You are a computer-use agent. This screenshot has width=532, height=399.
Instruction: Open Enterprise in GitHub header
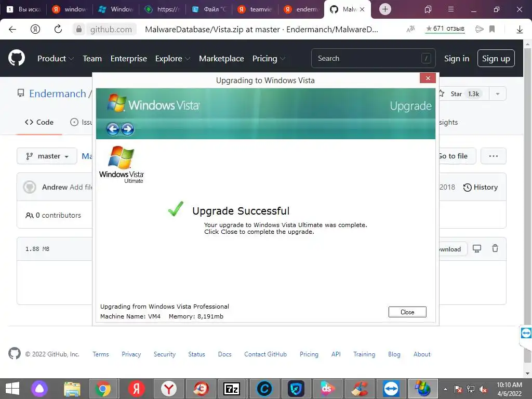[129, 58]
